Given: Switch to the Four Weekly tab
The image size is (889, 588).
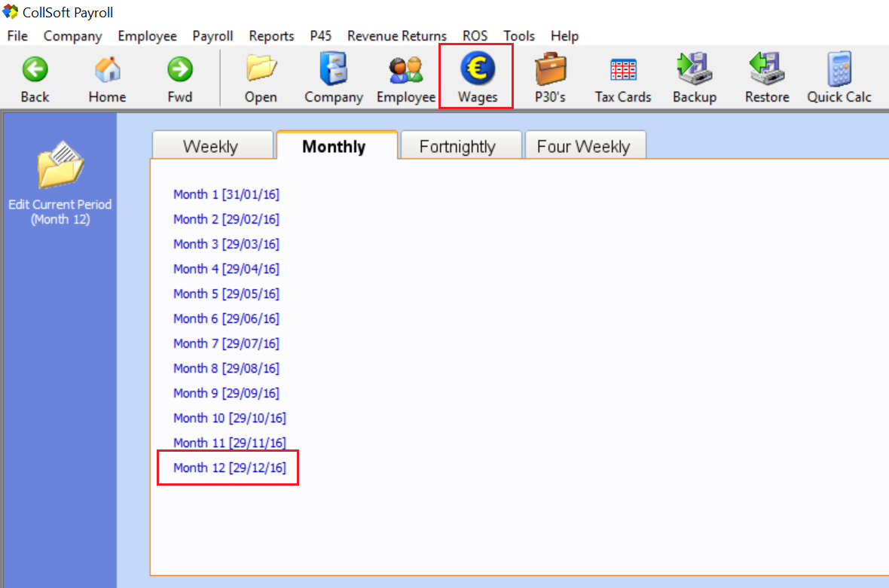Looking at the screenshot, I should [582, 146].
